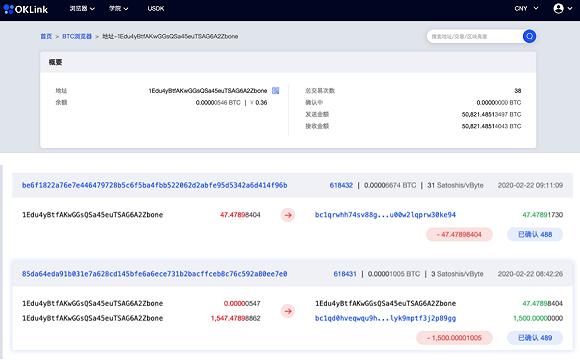
Task: Open the 浏览器 dropdown menu
Action: tap(82, 9)
